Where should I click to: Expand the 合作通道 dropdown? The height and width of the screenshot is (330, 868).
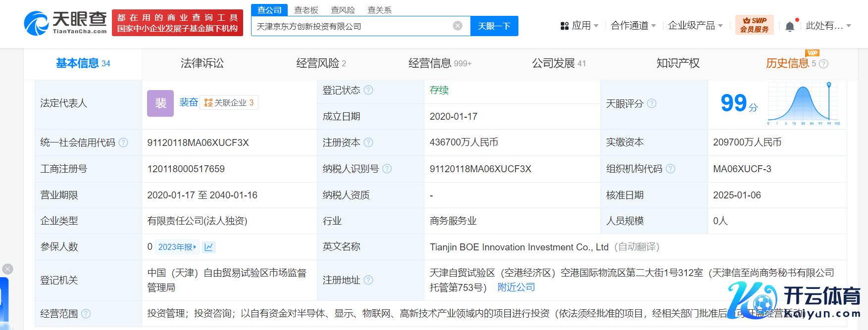point(633,26)
